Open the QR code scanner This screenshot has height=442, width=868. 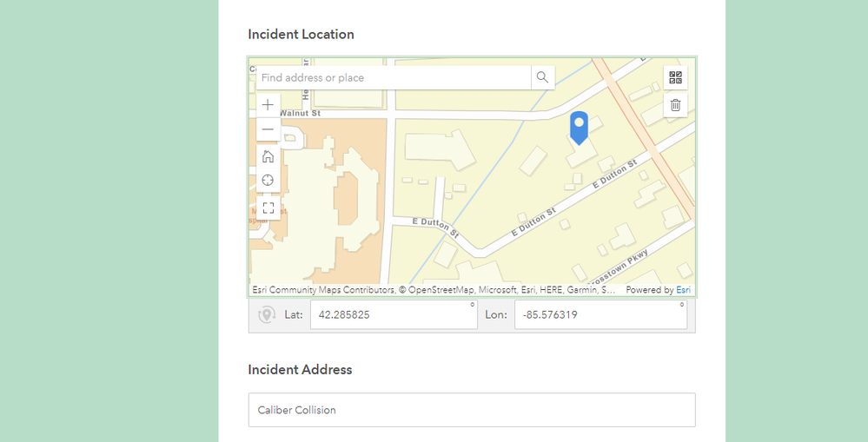(x=675, y=77)
